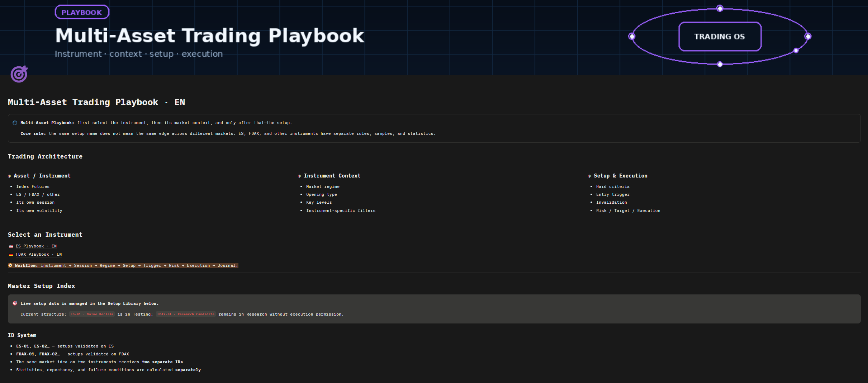868x383 pixels.
Task: Click the Statistics, expectancy, and failure conditions bullet
Action: (x=108, y=370)
